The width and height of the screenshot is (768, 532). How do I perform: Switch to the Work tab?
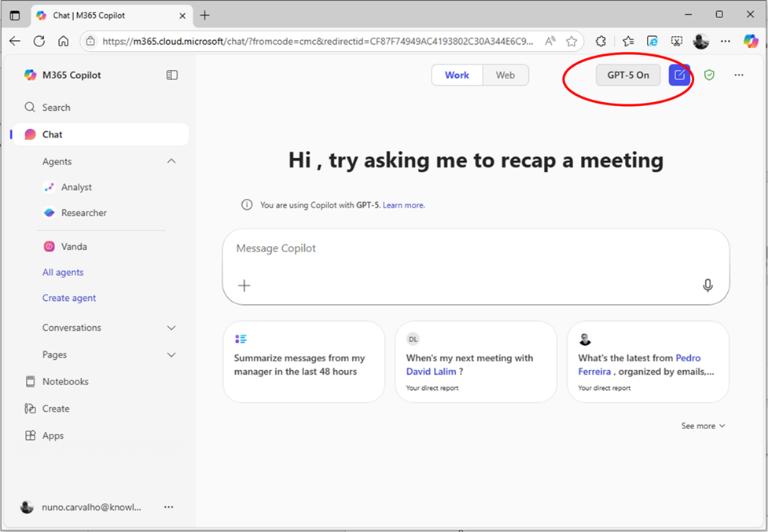(x=457, y=75)
